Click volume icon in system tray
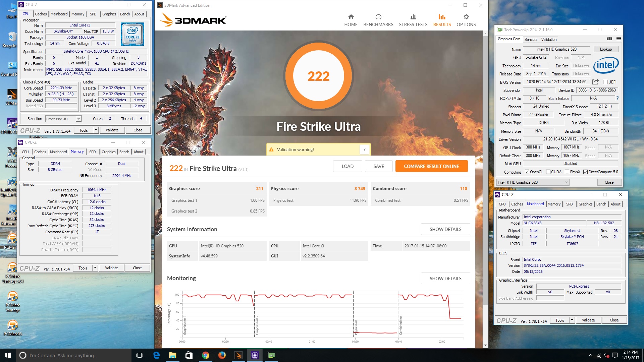The height and width of the screenshot is (362, 644). 606,355
